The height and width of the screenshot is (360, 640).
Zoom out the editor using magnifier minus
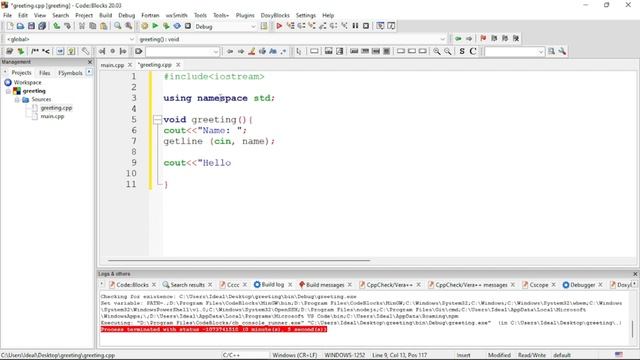point(448,51)
